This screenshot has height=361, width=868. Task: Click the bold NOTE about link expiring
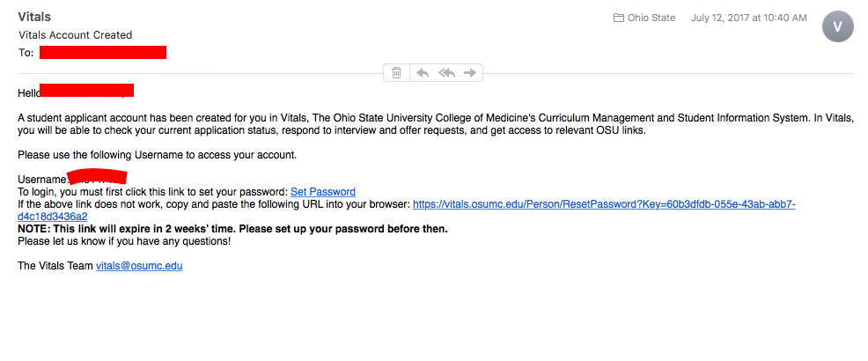pos(232,229)
